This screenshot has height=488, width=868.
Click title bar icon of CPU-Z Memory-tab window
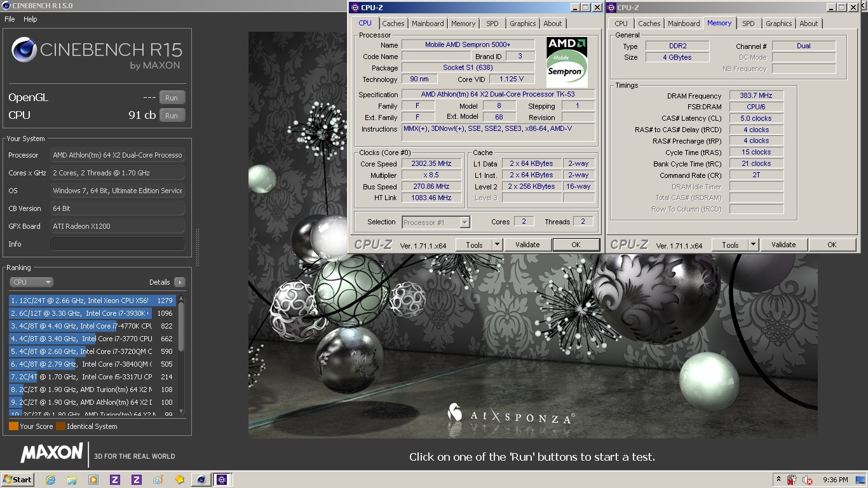click(x=611, y=8)
